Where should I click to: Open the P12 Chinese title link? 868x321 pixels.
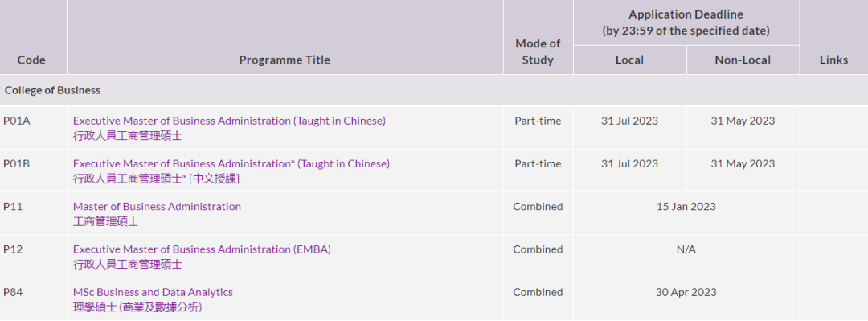[x=127, y=265]
